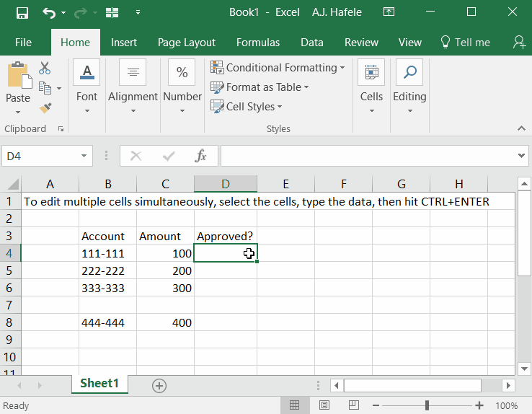Switch to Page Layout view icon

324,405
